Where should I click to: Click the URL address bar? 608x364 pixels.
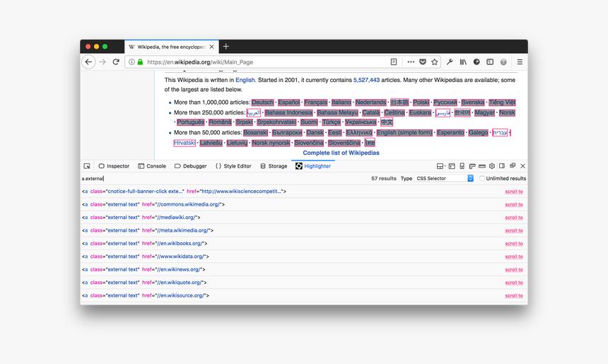(x=267, y=62)
